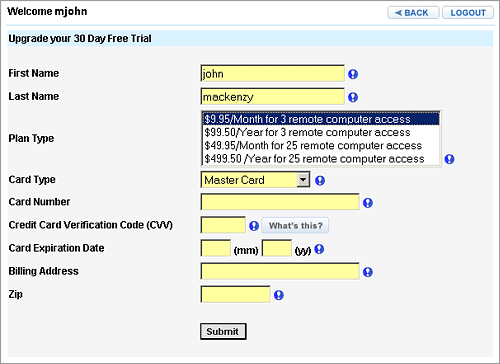Click into the Card Number field
500x364 pixels.
(x=280, y=202)
